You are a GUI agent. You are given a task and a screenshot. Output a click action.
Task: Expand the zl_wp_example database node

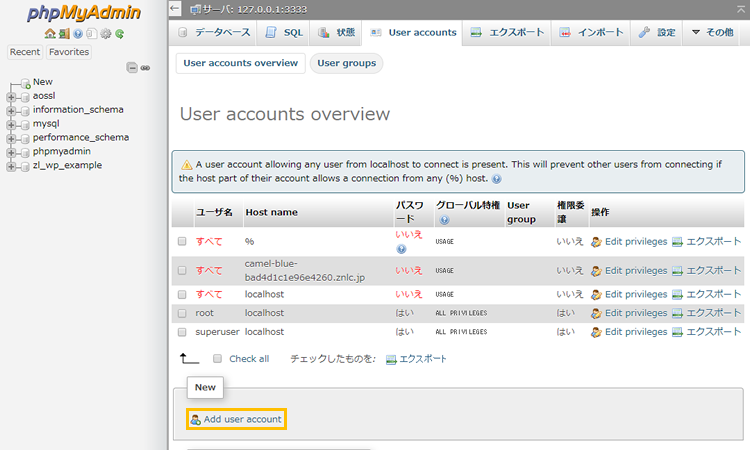(11, 166)
